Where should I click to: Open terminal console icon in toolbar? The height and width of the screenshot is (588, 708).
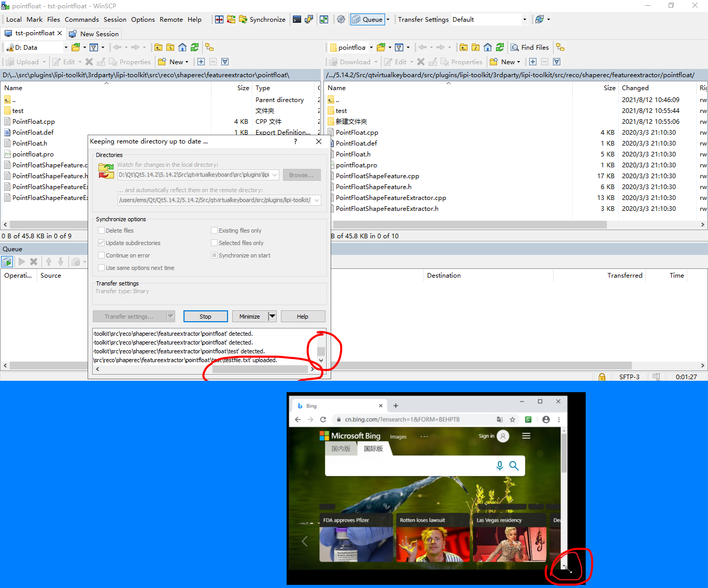coord(297,19)
